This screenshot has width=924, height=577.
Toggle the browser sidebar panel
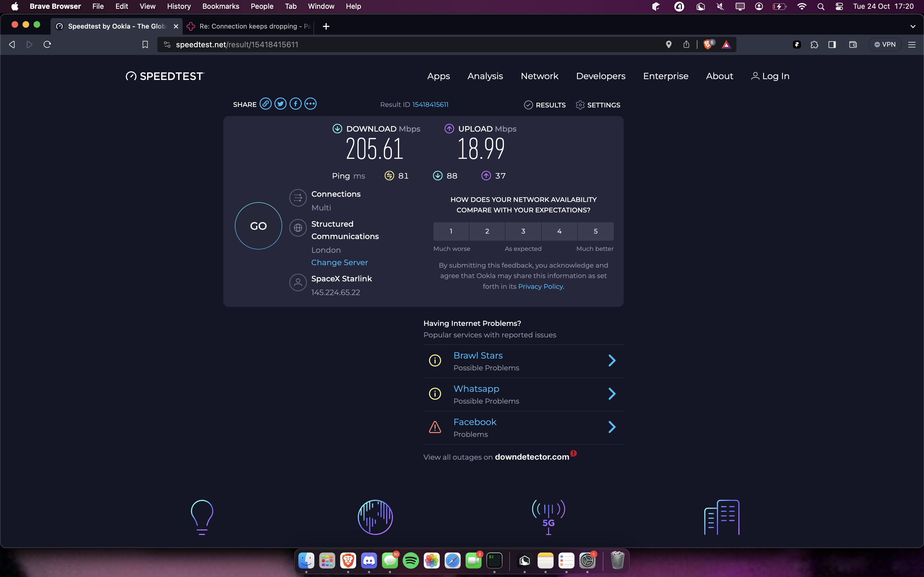click(832, 45)
